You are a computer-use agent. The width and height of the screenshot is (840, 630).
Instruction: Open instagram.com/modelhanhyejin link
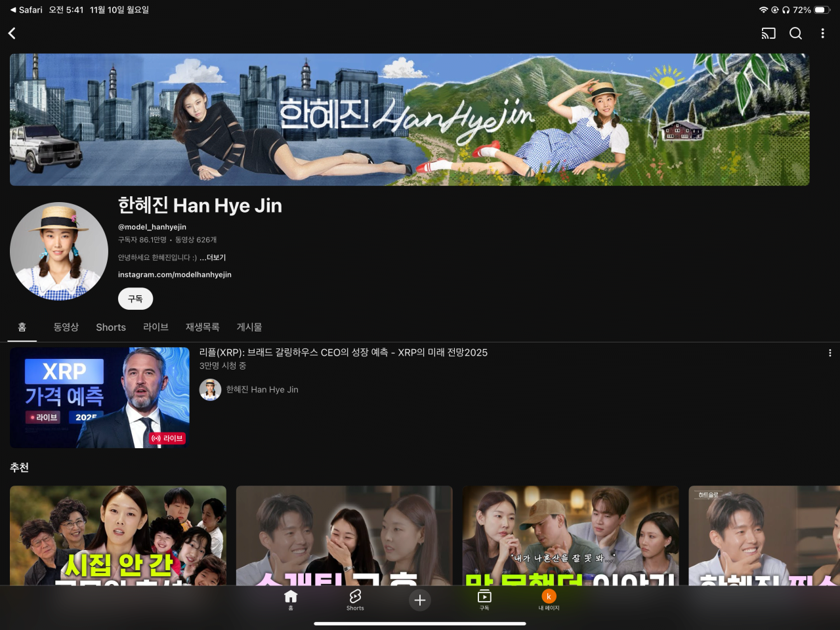pos(175,275)
